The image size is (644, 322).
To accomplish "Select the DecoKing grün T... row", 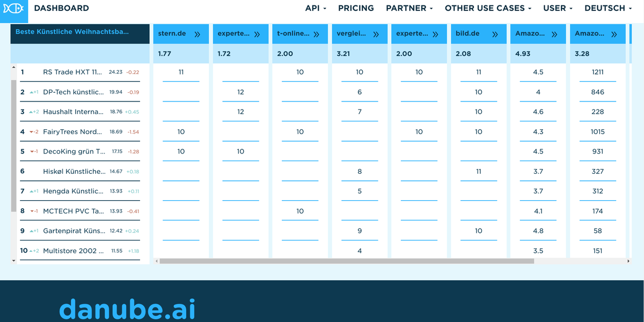I will (80, 151).
